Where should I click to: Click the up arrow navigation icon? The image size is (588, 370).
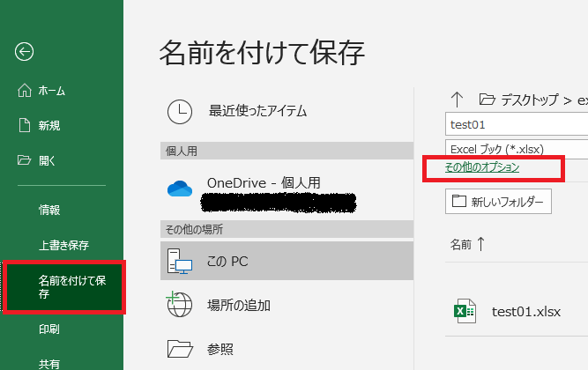(456, 99)
